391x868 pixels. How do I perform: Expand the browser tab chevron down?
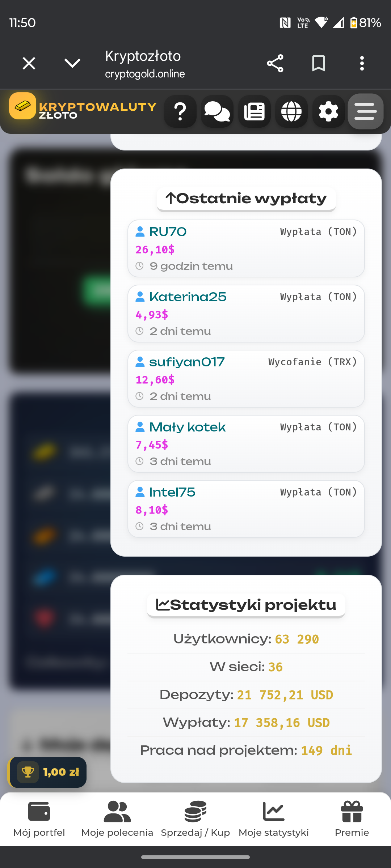pyautogui.click(x=72, y=63)
